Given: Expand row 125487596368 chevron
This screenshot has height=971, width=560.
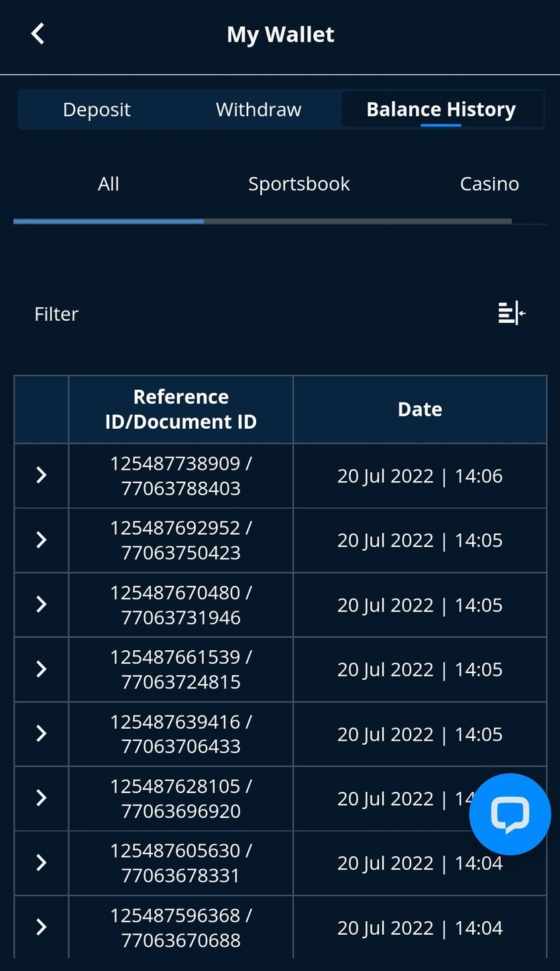Looking at the screenshot, I should 42,927.
